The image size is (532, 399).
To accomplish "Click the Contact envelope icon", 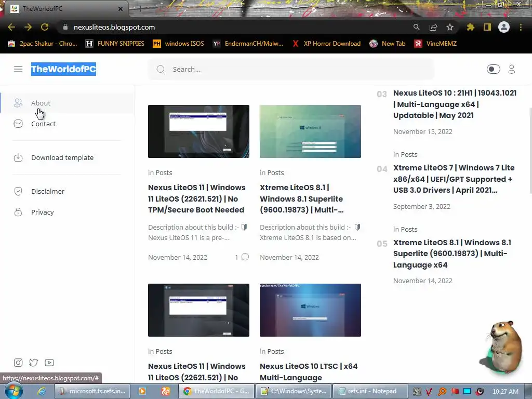I will [18, 124].
